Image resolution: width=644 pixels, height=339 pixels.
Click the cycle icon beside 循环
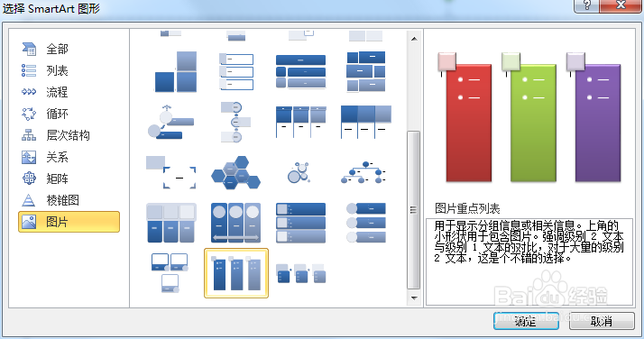click(x=29, y=114)
